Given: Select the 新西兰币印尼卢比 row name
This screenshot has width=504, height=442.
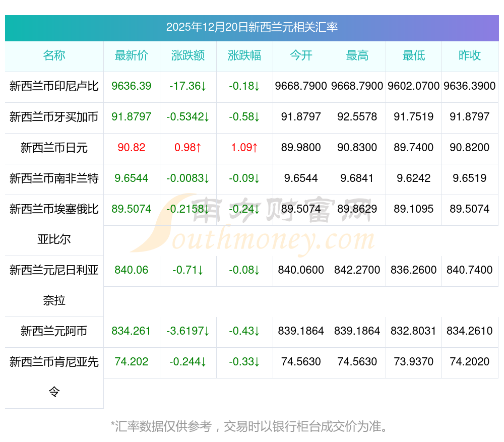Looking at the screenshot, I should tap(54, 86).
